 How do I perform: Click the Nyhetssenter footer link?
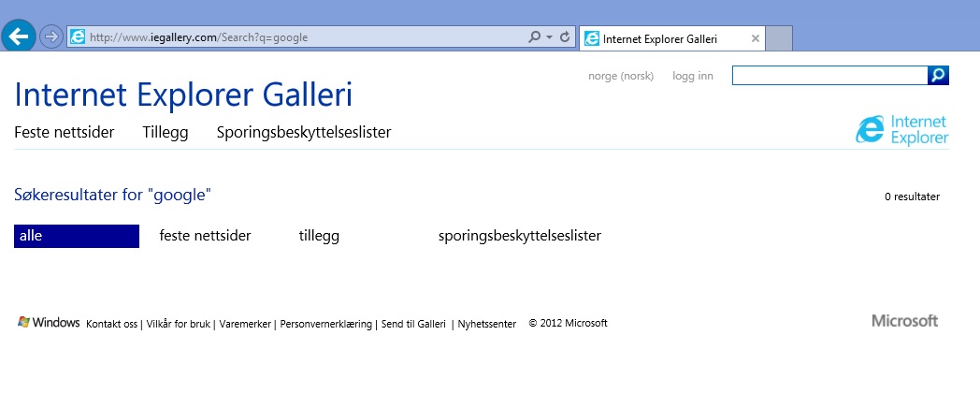point(487,324)
